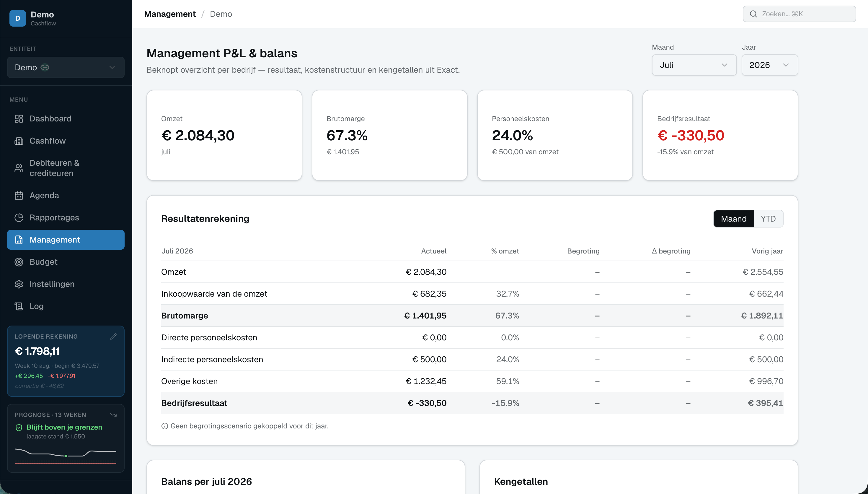Click the Actueel column header
This screenshot has height=494, width=868.
[433, 251]
